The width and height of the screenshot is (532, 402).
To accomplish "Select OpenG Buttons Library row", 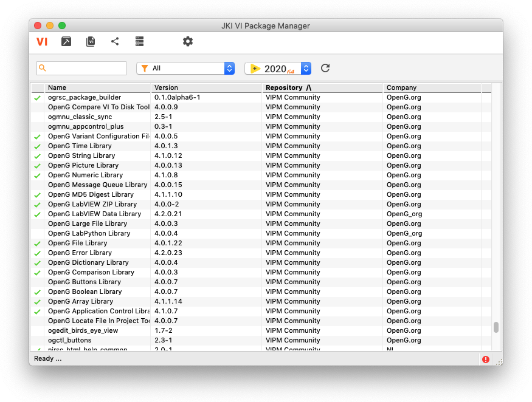I will pos(261,282).
